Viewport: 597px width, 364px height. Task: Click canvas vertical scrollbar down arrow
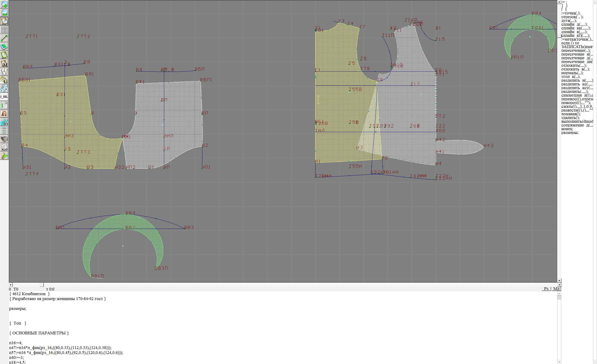click(x=559, y=280)
